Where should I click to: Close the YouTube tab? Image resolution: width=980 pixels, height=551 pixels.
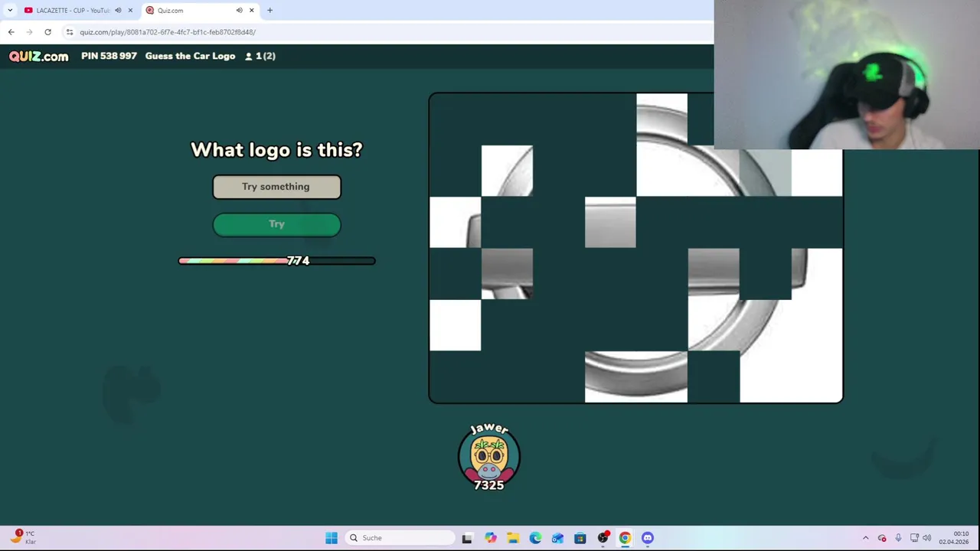130,11
